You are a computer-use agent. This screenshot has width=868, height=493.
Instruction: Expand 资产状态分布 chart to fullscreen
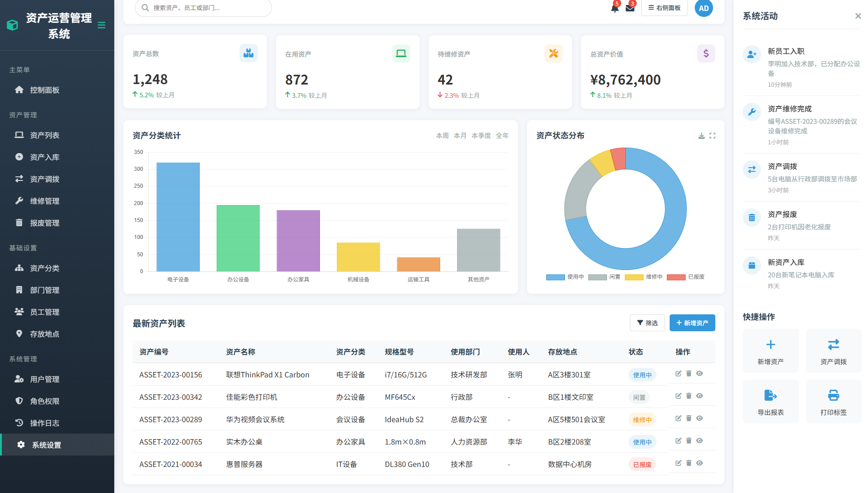click(x=712, y=136)
